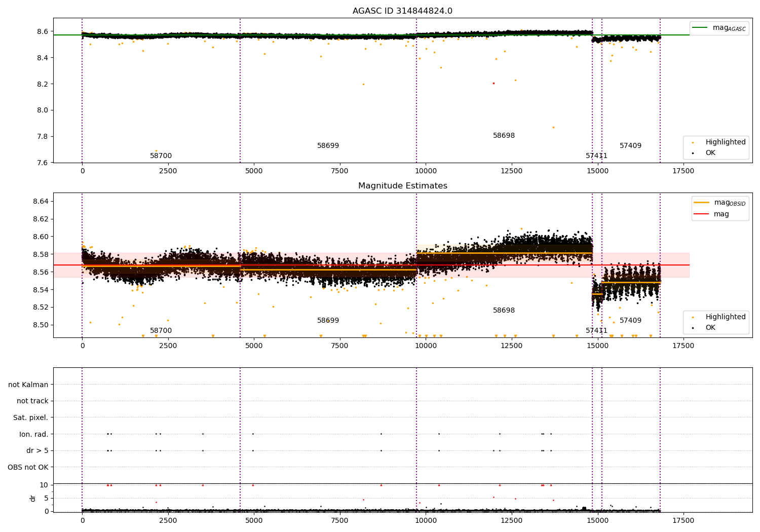The height and width of the screenshot is (532, 760).
Task: Click y-tick 8.0 on the top plot
Action: point(43,110)
